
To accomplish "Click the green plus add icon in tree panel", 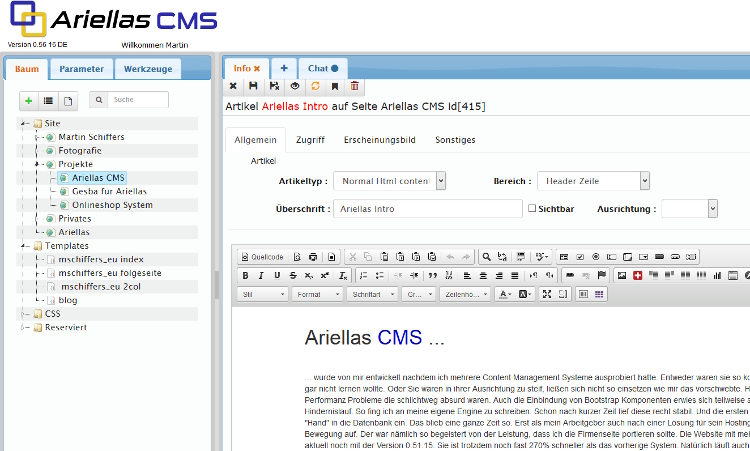I will [29, 100].
